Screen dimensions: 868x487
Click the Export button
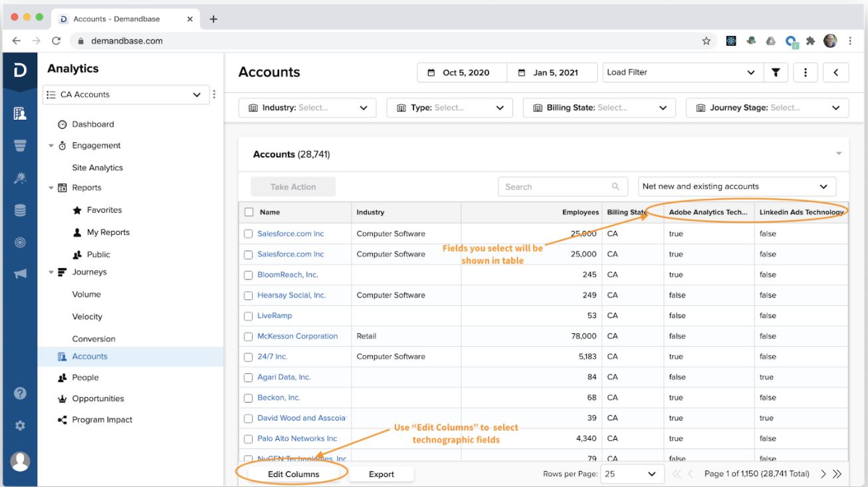point(381,474)
